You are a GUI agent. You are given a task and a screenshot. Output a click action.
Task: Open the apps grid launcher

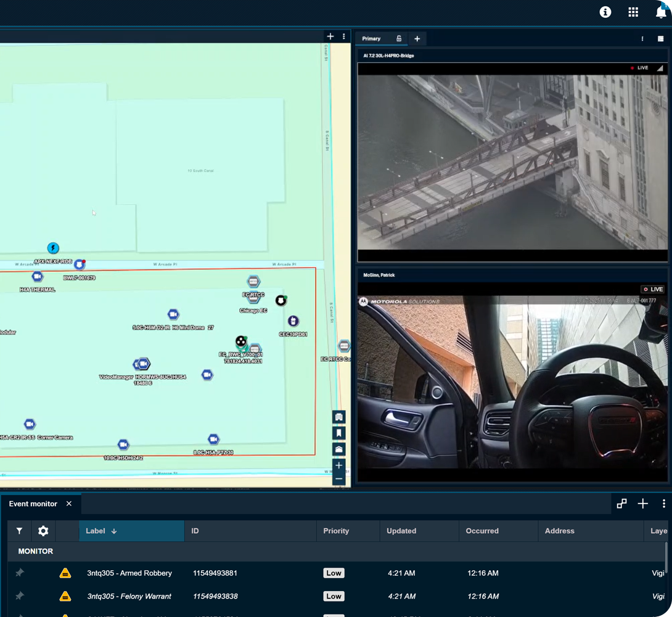(633, 12)
